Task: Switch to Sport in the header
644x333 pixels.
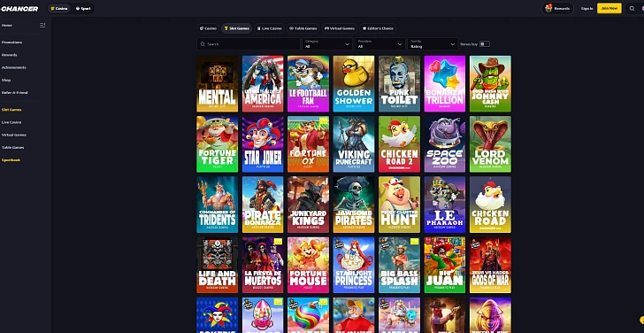Action: 83,9
